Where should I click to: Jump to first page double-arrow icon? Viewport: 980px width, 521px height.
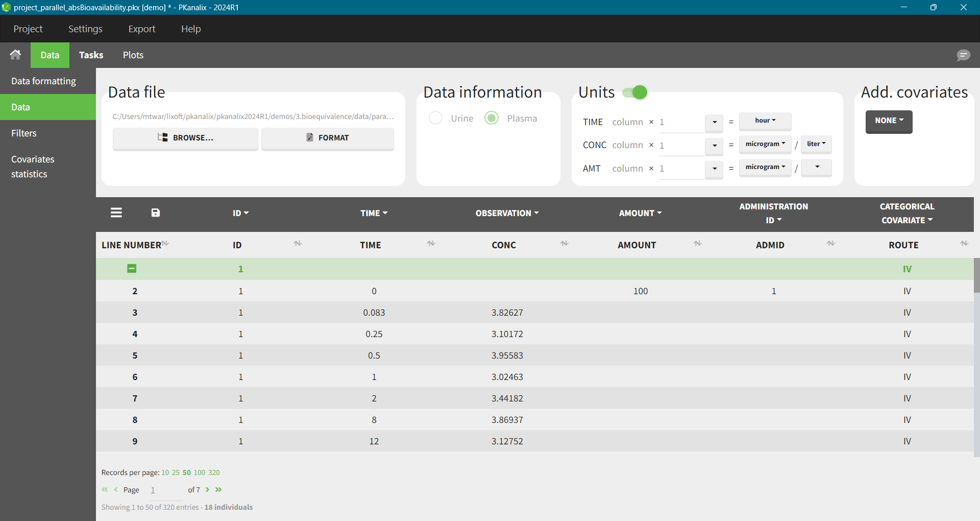pos(105,489)
